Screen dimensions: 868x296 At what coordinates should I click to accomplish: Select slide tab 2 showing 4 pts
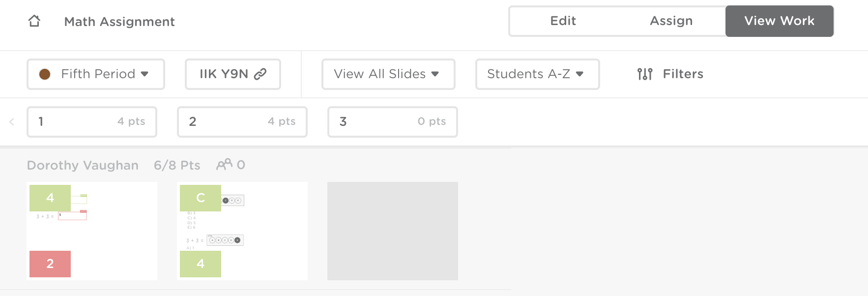(x=242, y=121)
